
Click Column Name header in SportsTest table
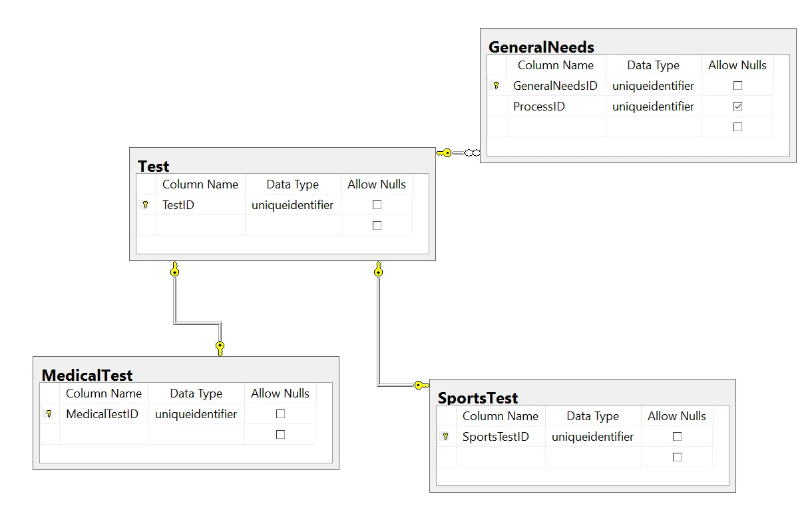coord(501,416)
